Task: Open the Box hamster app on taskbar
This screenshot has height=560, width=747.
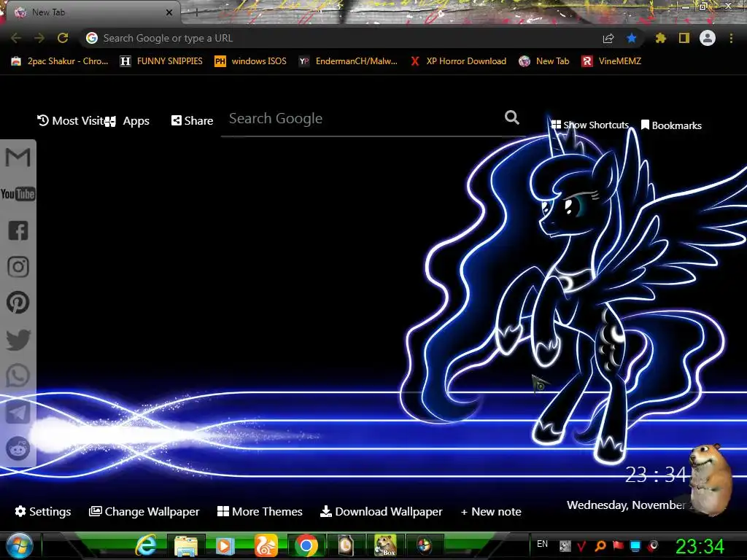Action: click(385, 546)
